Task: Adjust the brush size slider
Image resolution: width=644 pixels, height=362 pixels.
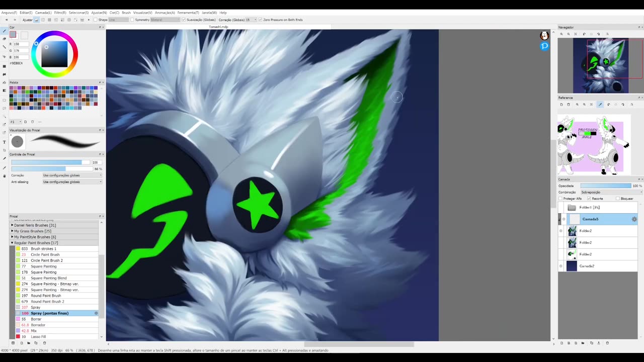Action: 50,162
